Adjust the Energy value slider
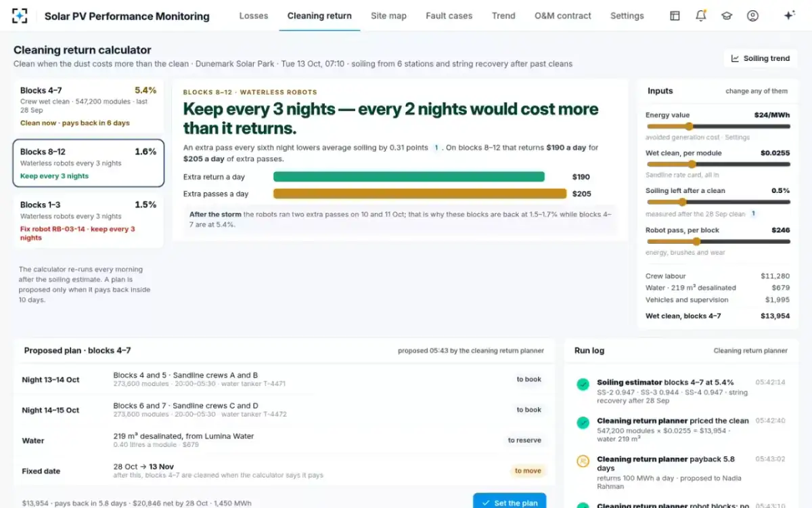This screenshot has height=508, width=812. [x=718, y=126]
